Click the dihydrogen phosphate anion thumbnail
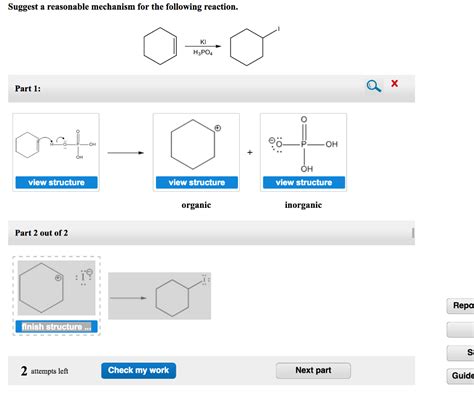 pos(304,144)
